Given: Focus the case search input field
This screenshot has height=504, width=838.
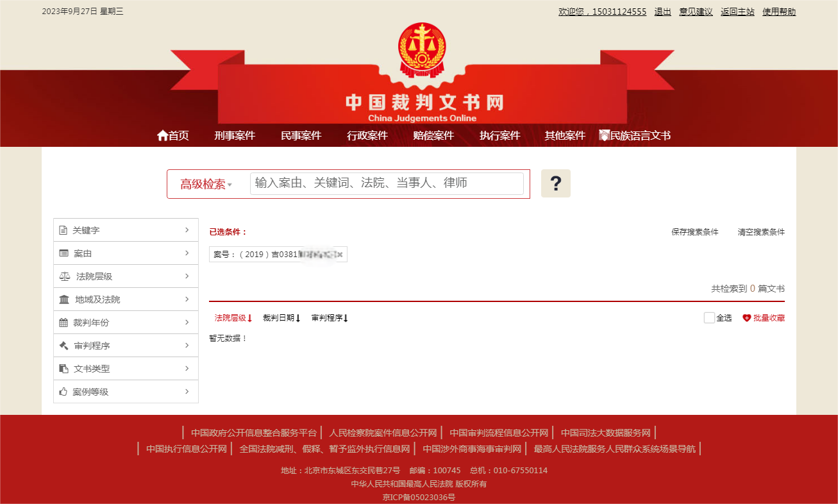Looking at the screenshot, I should pyautogui.click(x=387, y=183).
